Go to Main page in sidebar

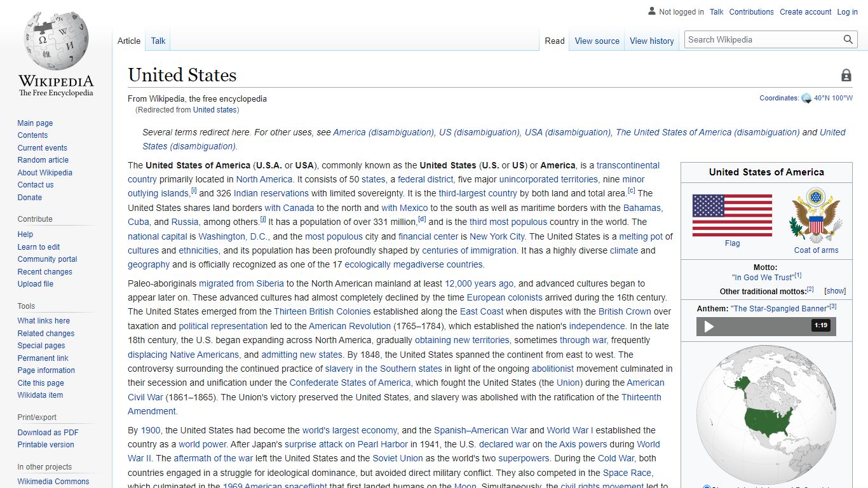click(35, 123)
